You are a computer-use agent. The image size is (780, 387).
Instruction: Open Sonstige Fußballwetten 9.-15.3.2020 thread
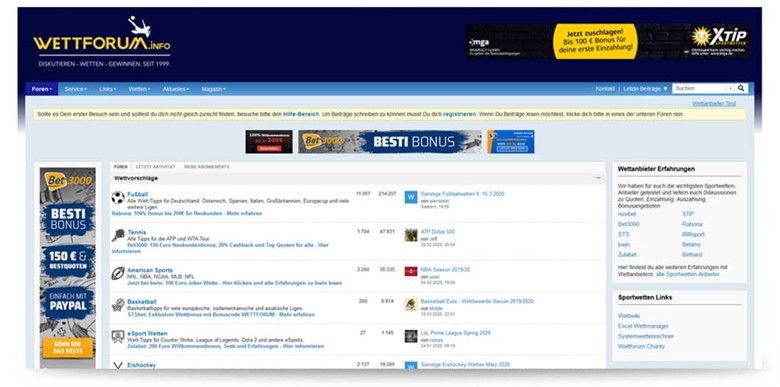pos(462,194)
